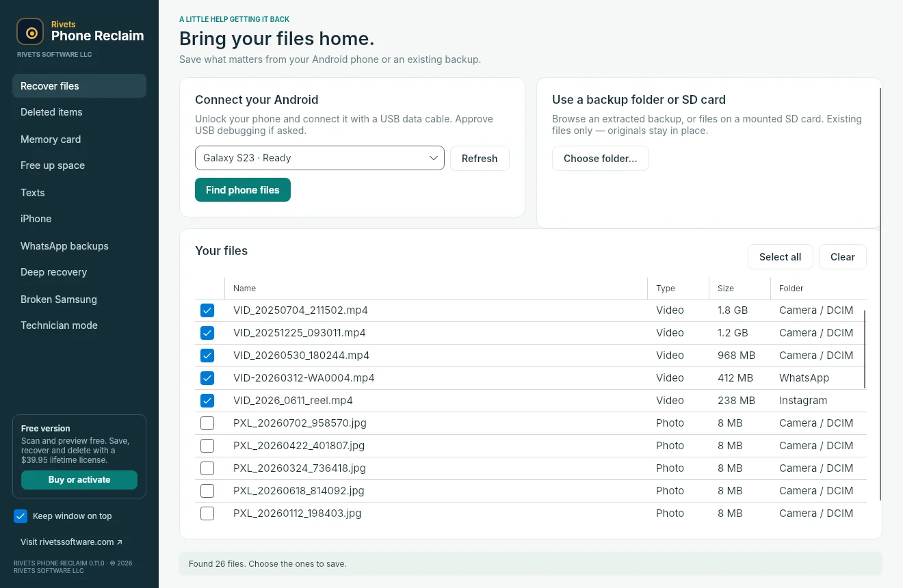Screen dimensions: 903x588
Task: Sort by the Folder column header
Action: [819, 289]
